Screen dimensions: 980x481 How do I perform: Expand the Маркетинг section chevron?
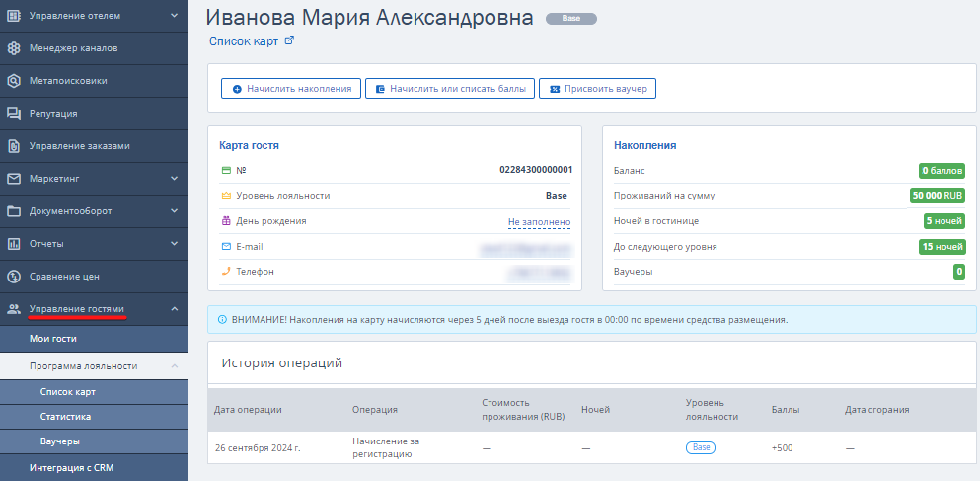[x=175, y=179]
